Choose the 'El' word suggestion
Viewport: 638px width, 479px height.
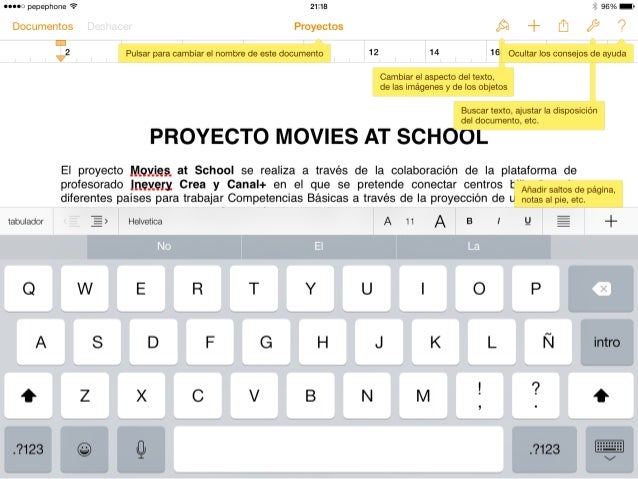(319, 246)
